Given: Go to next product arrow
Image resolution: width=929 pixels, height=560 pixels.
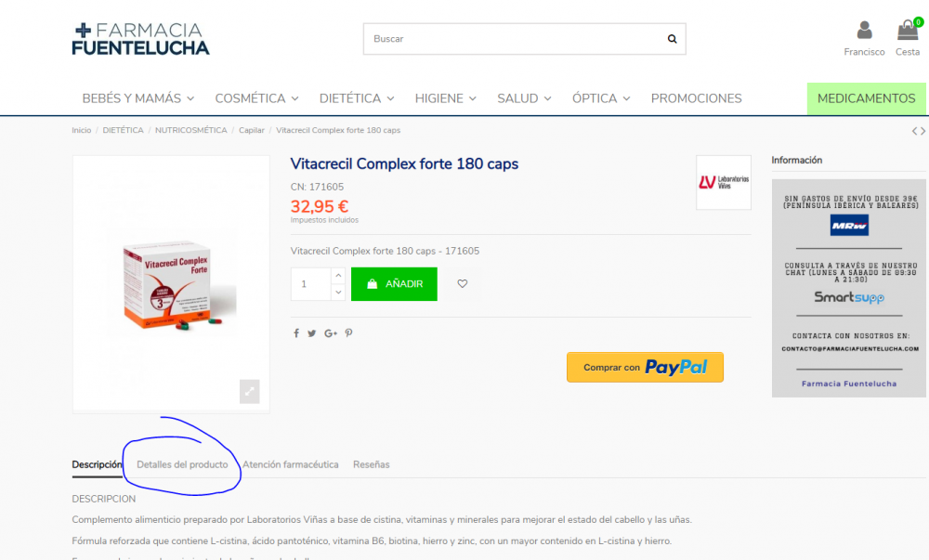Looking at the screenshot, I should point(923,131).
